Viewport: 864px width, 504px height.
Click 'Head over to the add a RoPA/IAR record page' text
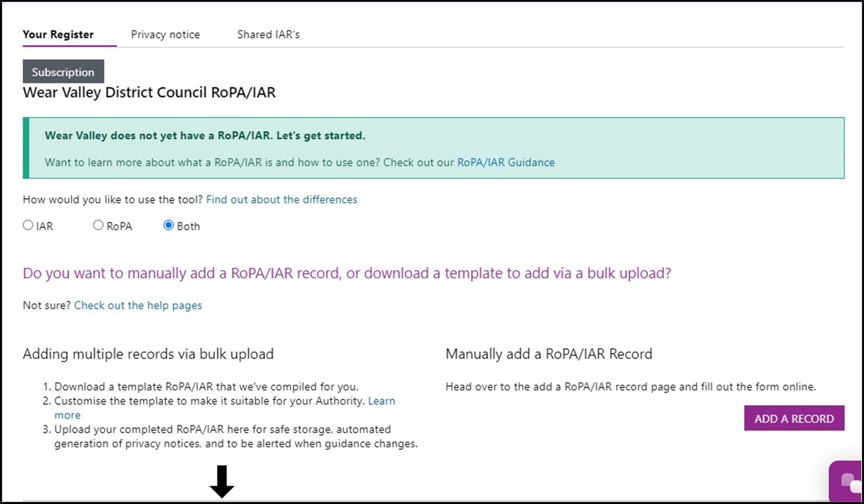click(631, 387)
